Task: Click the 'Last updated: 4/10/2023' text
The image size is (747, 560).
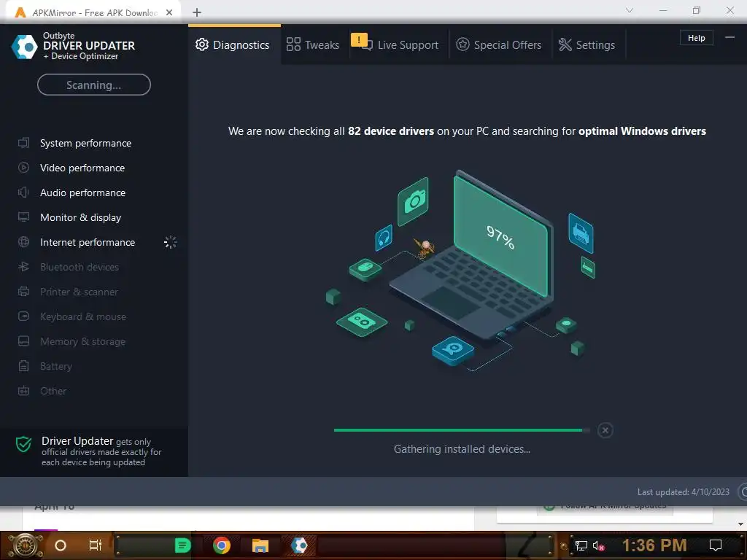Action: point(683,492)
